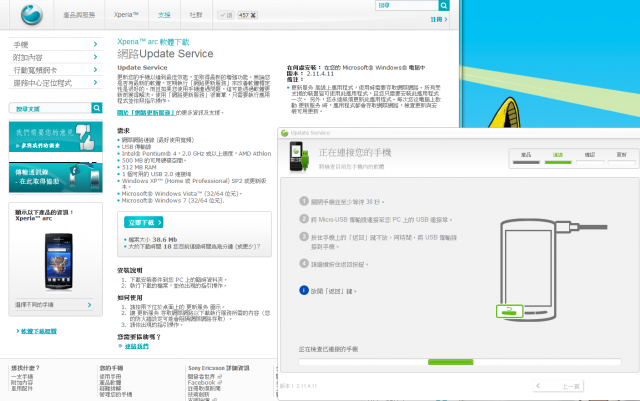Open the 社群 community menu
The height and width of the screenshot is (401, 640).
pyautogui.click(x=196, y=15)
